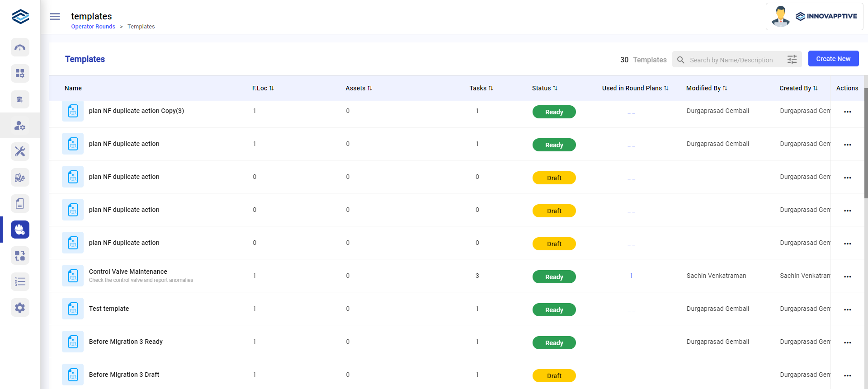Screen dimensions: 868x389
Task: Click the numbered list sidebar icon
Action: [20, 282]
